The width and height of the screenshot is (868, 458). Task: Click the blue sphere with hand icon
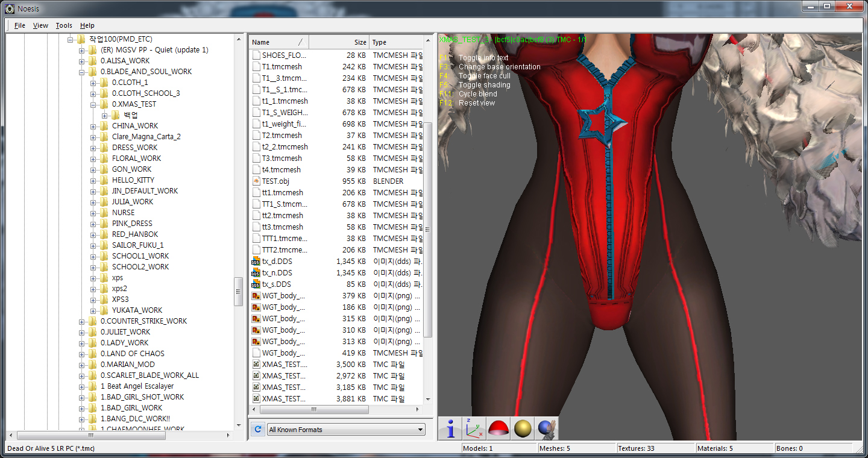(547, 428)
